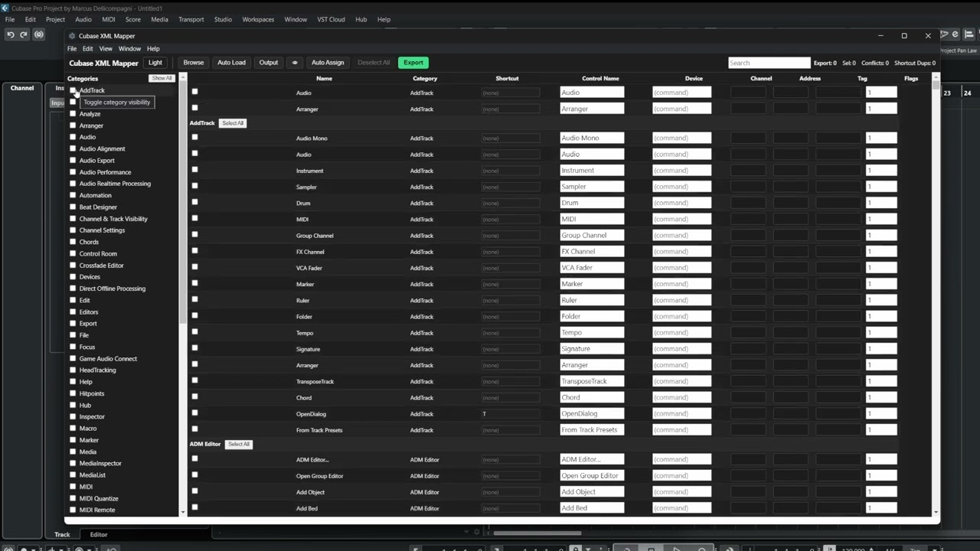Click the Control Name column header

point(600,78)
